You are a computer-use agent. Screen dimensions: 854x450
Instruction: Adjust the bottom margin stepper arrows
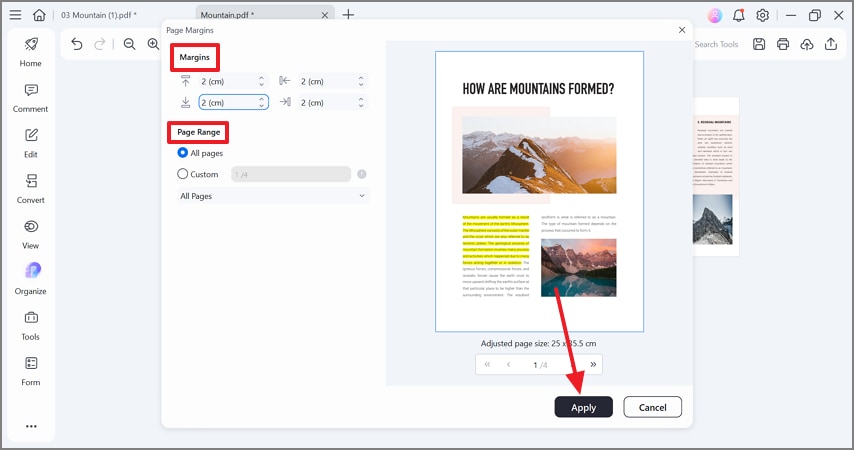pos(261,102)
